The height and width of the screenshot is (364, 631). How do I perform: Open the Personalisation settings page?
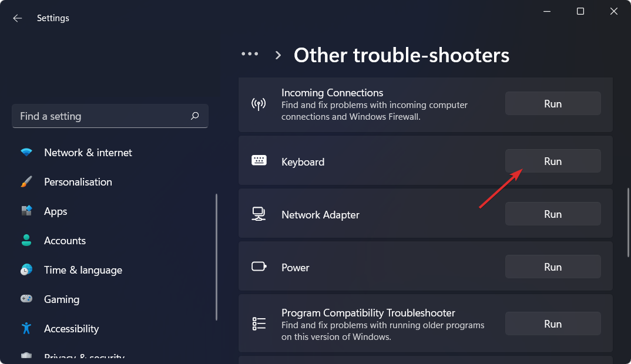78,182
